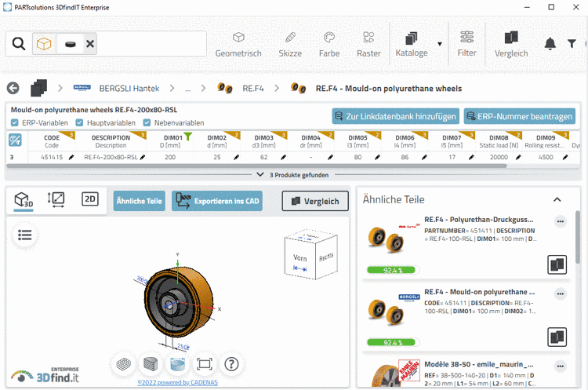Viewport: 588px width, 390px height.
Task: Edit the DIMO8 value 20000 pencil
Action: 518,157
